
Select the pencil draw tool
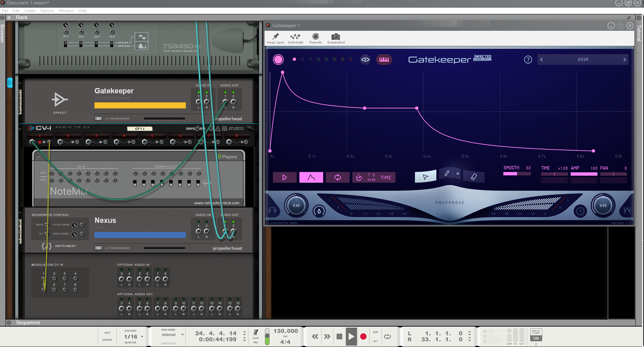pos(447,174)
